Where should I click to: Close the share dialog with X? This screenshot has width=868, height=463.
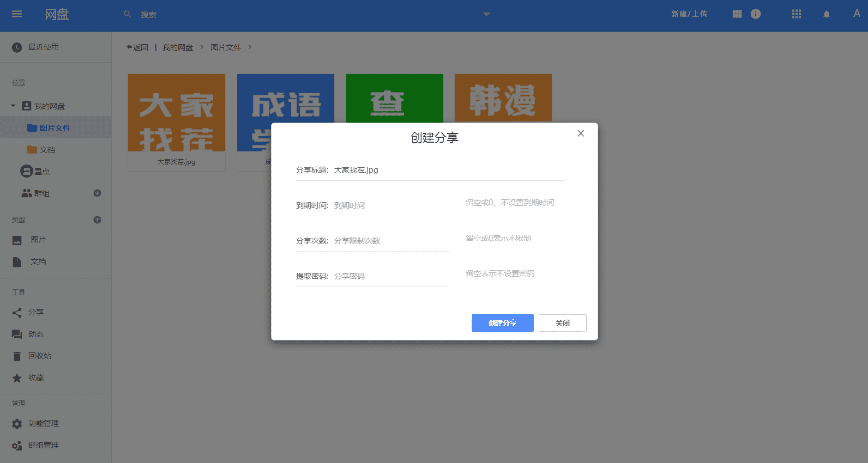[x=581, y=134]
